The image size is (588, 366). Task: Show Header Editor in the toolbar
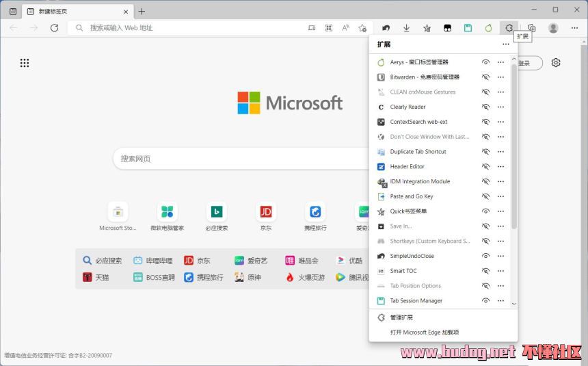pos(485,167)
